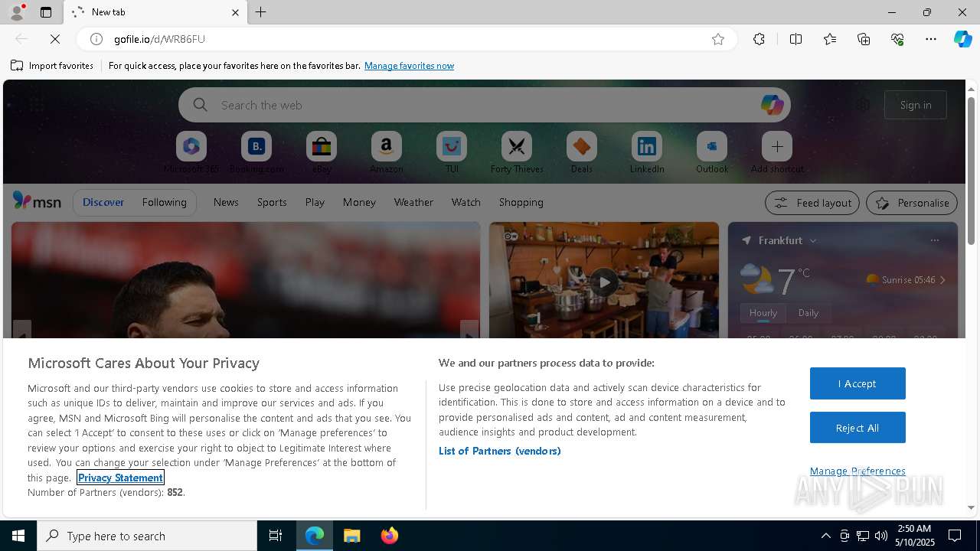Open Manage favorites now link
980x551 pixels.
(409, 66)
